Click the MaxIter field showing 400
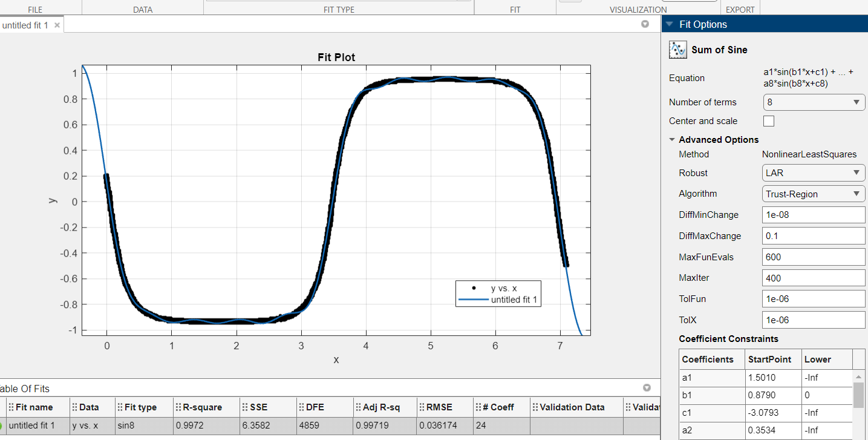 814,278
